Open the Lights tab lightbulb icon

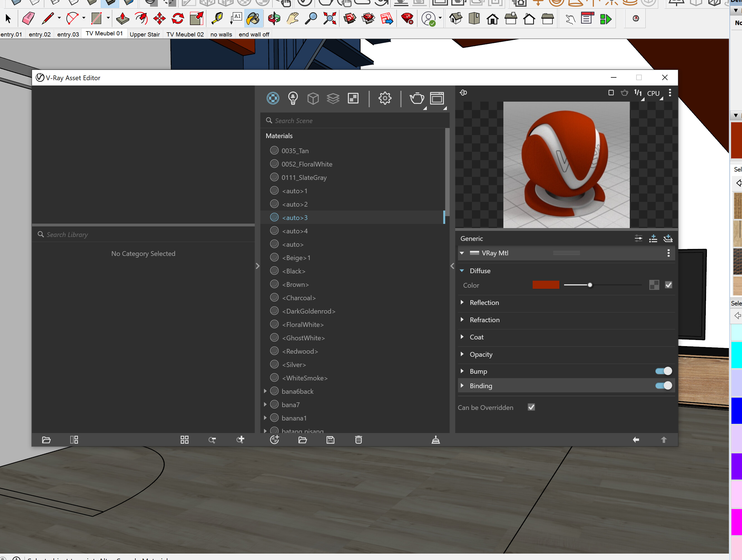(293, 98)
